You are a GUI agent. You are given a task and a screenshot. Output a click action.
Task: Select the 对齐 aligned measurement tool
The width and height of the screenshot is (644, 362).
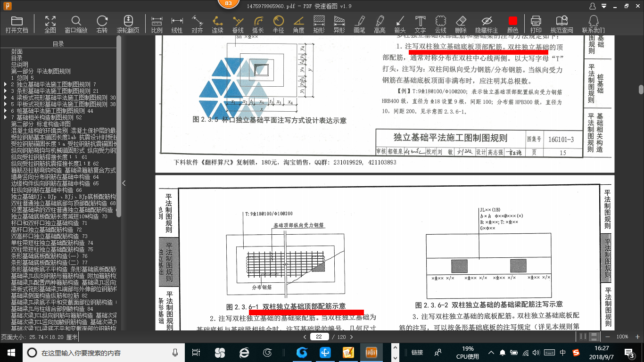197,24
